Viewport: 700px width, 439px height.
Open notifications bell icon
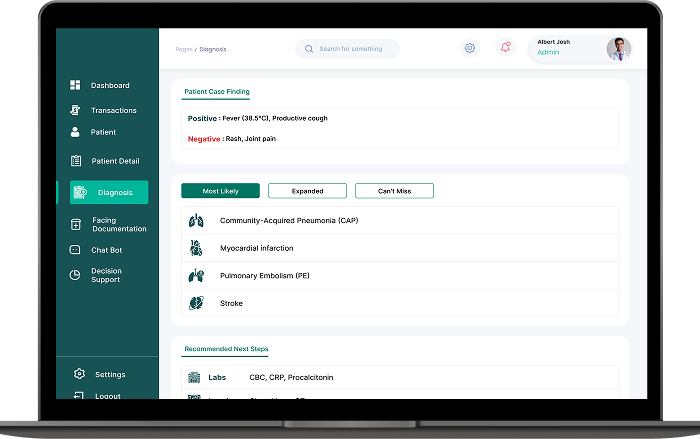505,48
